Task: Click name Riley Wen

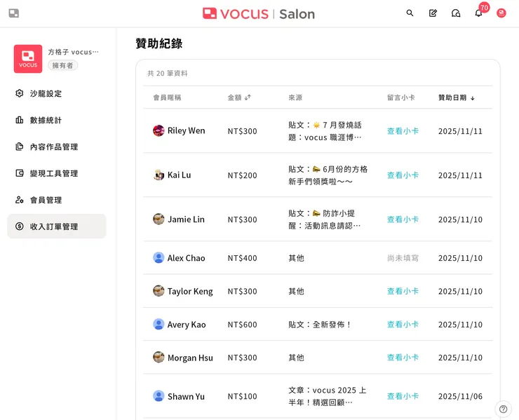Action: click(x=186, y=130)
